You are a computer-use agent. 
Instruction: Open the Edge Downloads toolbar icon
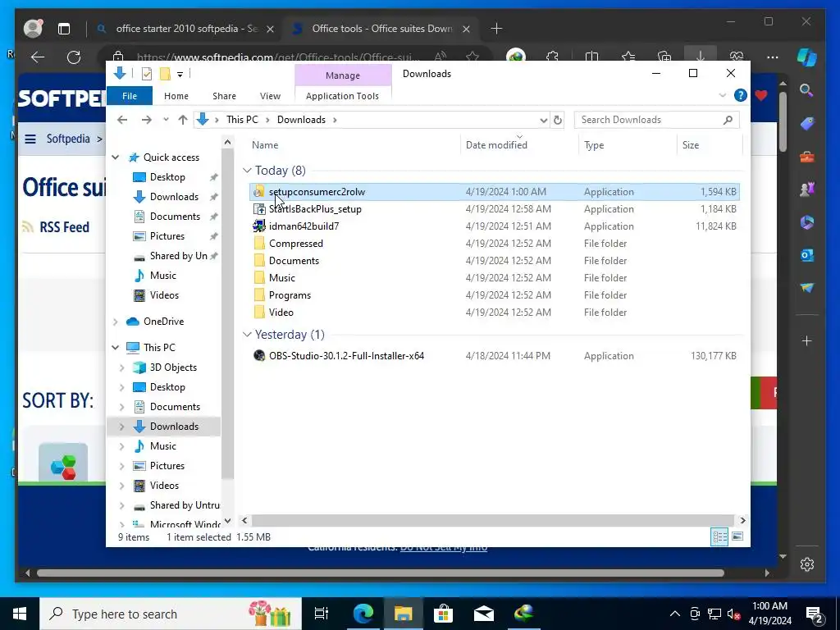click(x=701, y=57)
